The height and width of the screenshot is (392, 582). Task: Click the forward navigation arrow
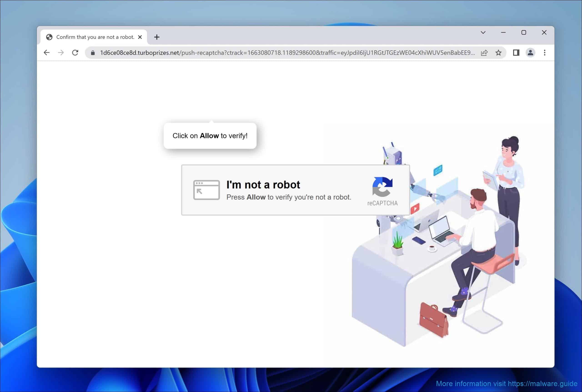(x=61, y=53)
